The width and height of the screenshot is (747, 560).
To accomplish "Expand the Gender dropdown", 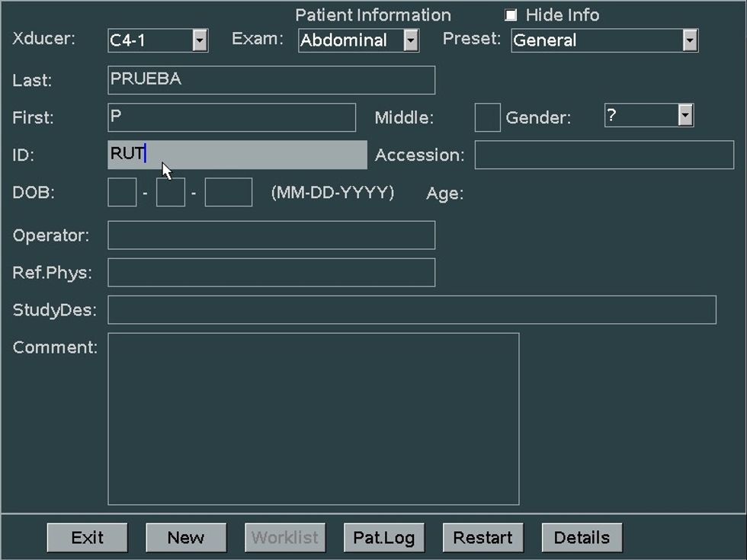I will coord(685,116).
